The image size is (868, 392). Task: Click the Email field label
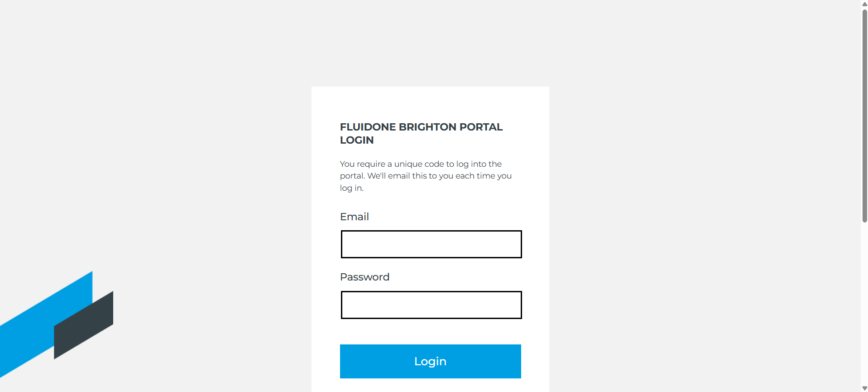(355, 217)
